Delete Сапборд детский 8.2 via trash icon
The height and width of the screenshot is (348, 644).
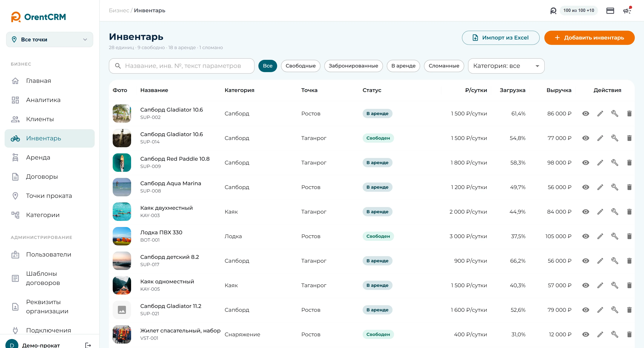tap(629, 261)
